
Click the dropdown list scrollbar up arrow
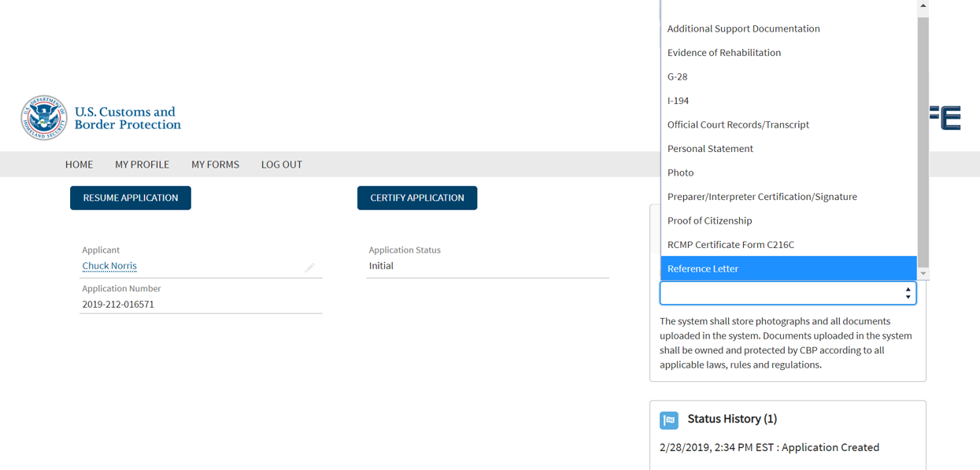[x=923, y=6]
